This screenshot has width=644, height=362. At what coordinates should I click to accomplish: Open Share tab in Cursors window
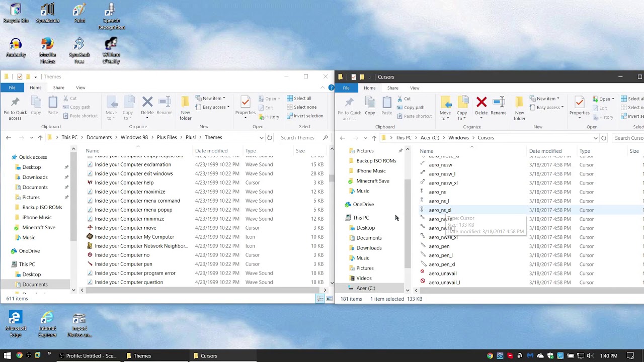click(x=392, y=88)
